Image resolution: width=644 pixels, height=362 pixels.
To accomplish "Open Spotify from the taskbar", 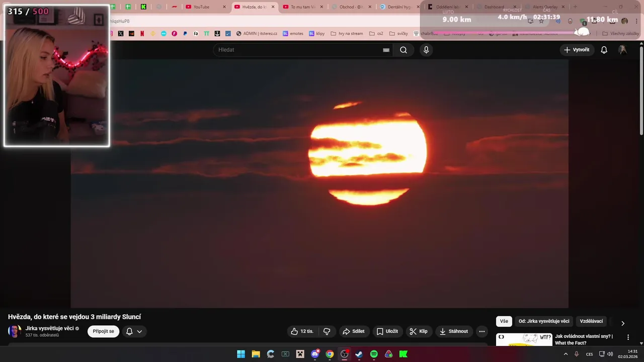I will (x=374, y=354).
